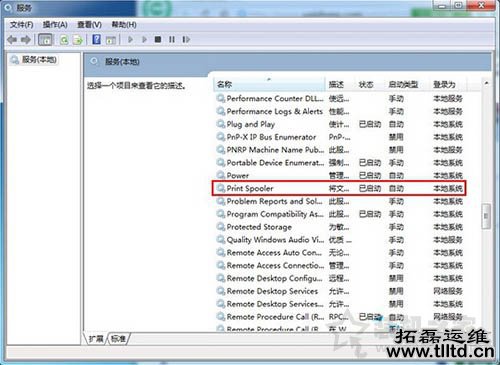Click the Pause Service icon

tap(172, 40)
